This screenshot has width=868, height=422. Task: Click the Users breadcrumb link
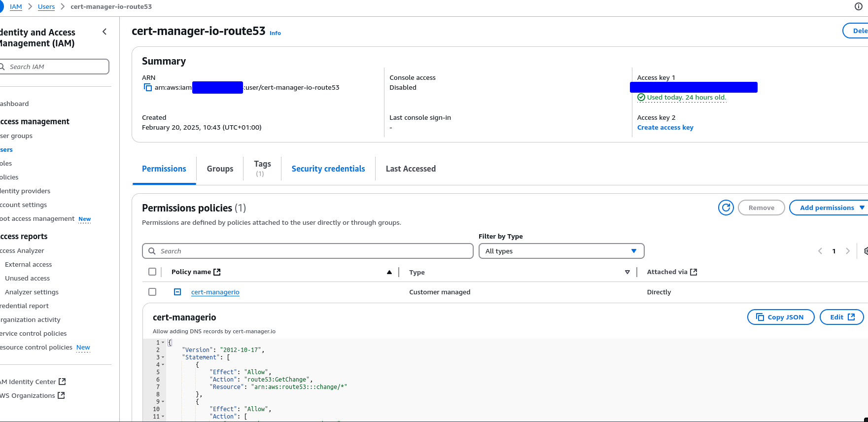[46, 6]
